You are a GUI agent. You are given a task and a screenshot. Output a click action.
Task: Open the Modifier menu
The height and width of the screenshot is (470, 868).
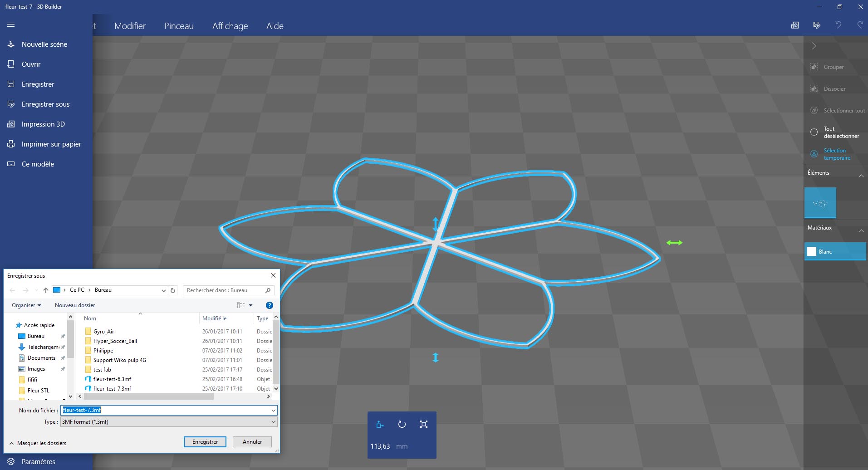(x=130, y=26)
